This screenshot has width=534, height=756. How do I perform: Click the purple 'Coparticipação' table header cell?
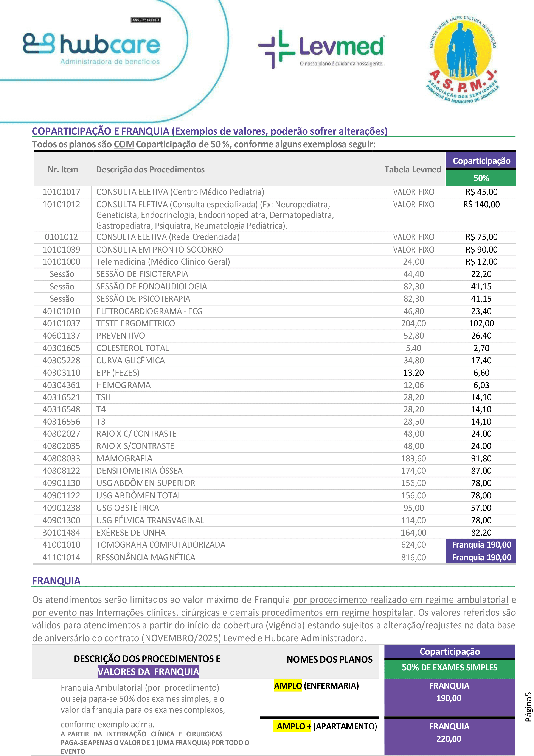(x=481, y=161)
